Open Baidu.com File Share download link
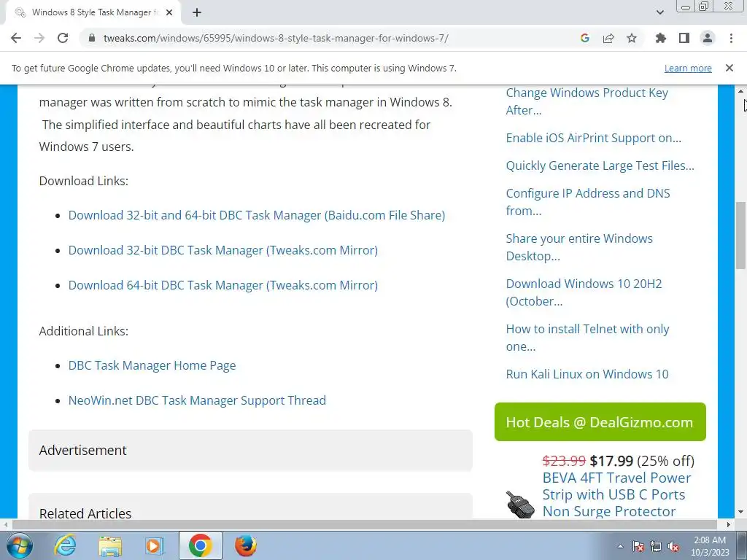747x560 pixels. click(256, 215)
